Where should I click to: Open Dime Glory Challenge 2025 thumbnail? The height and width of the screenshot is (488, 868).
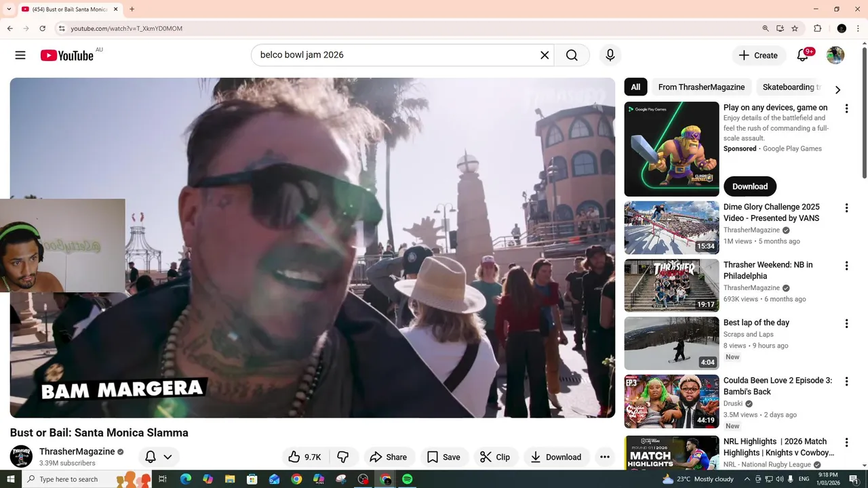pos(671,228)
